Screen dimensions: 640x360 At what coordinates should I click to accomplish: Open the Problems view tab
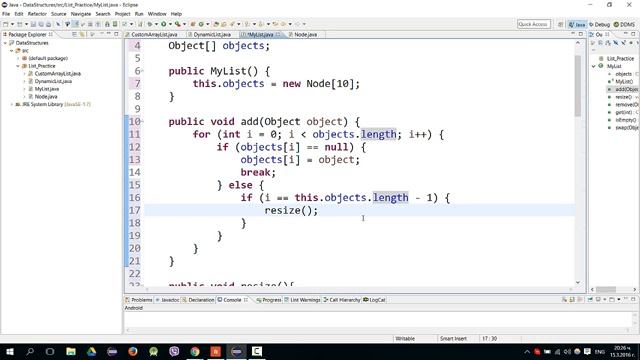[x=139, y=300]
